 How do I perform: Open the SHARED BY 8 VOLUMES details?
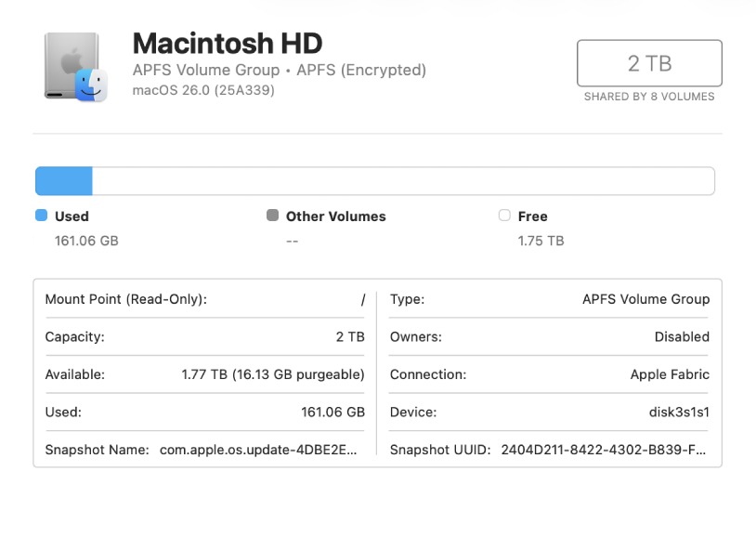649,96
